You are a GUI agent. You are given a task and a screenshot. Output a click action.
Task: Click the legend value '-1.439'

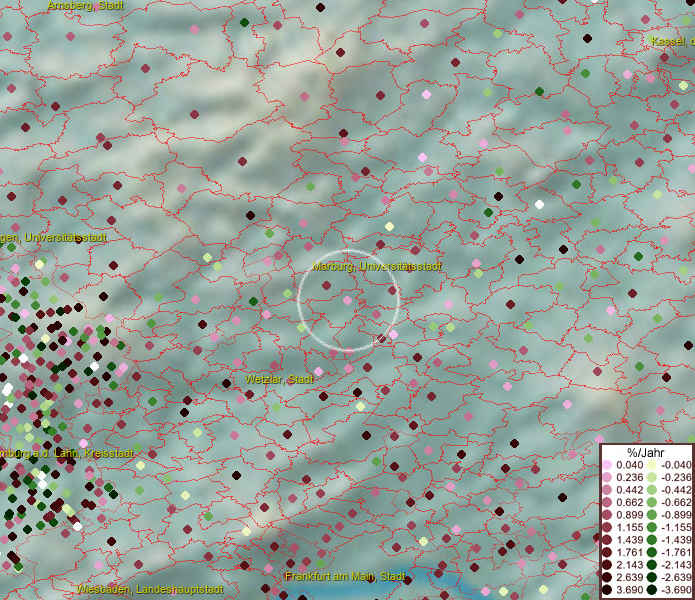click(676, 540)
